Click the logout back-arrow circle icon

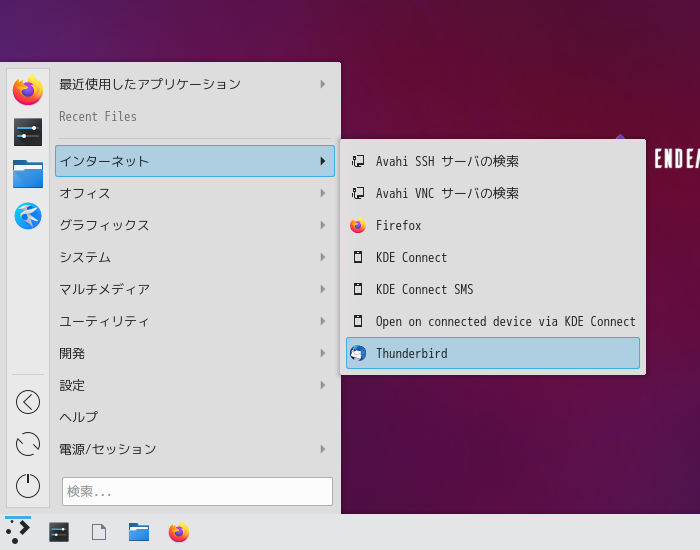28,402
